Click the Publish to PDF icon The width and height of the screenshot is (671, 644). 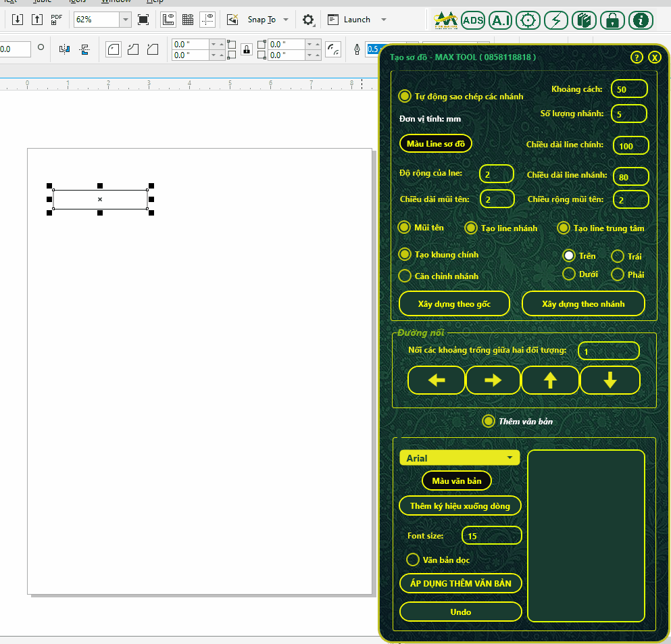(57, 19)
